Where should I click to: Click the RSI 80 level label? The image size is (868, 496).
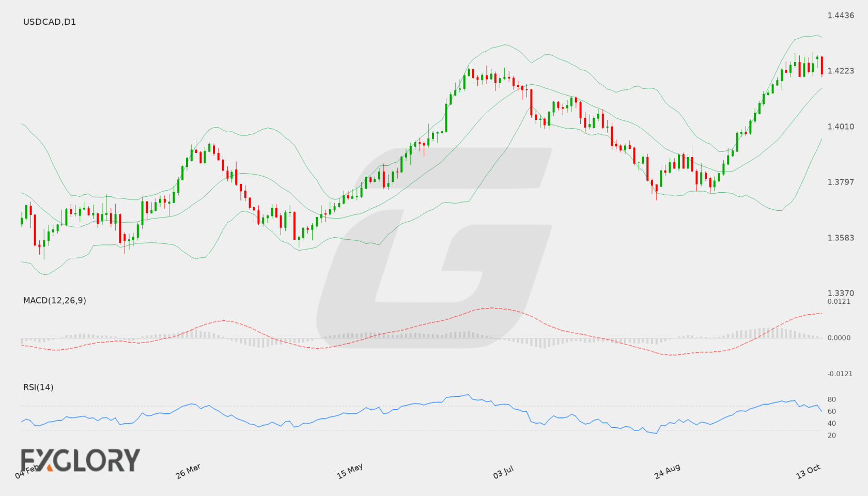(832, 399)
